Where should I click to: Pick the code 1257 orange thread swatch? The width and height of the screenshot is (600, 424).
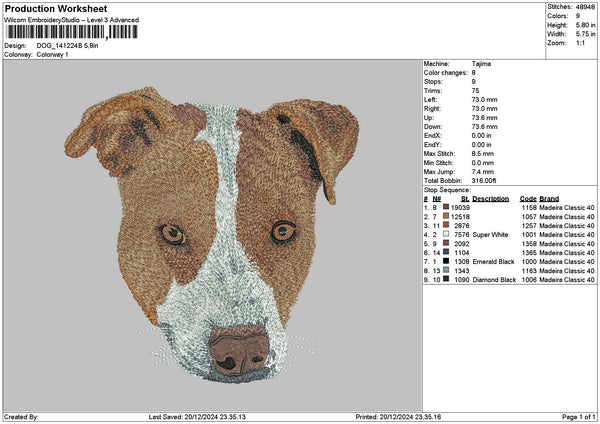[446, 225]
